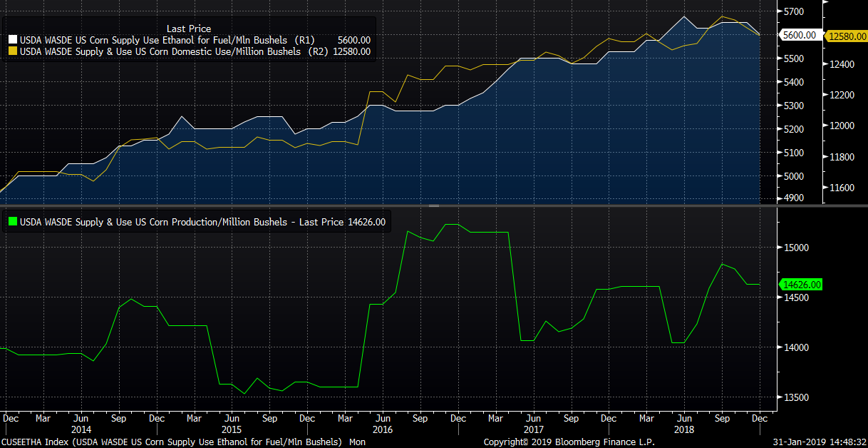The height and width of the screenshot is (448, 868).
Task: Grab the divider handle between chart panels
Action: coord(433,205)
